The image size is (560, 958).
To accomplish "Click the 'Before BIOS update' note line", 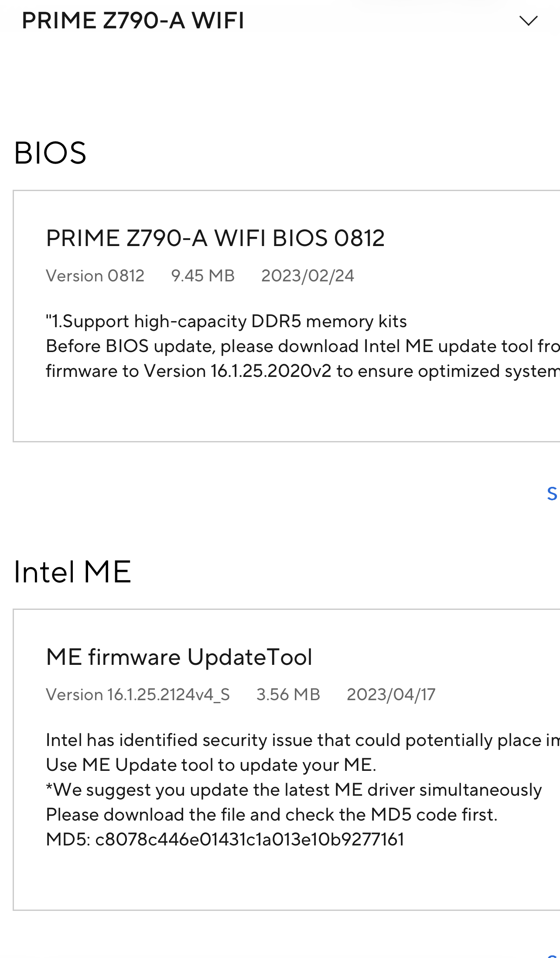I will (x=301, y=346).
